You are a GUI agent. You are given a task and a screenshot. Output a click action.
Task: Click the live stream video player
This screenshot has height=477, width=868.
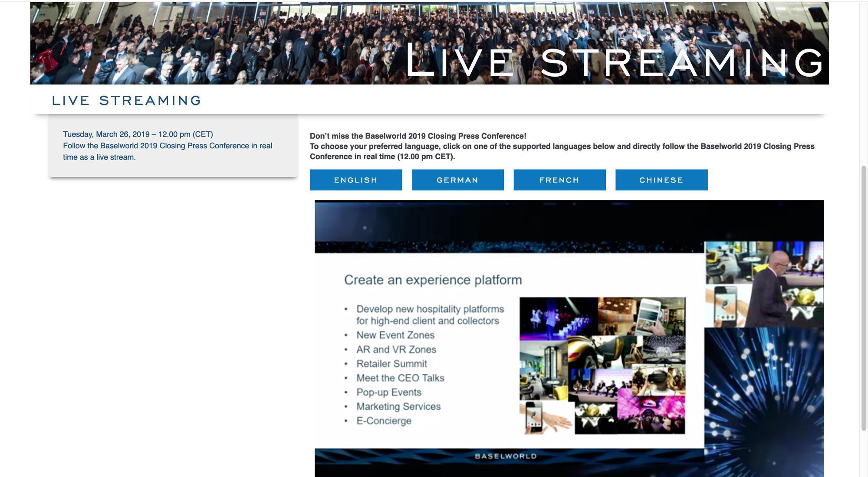click(x=569, y=339)
